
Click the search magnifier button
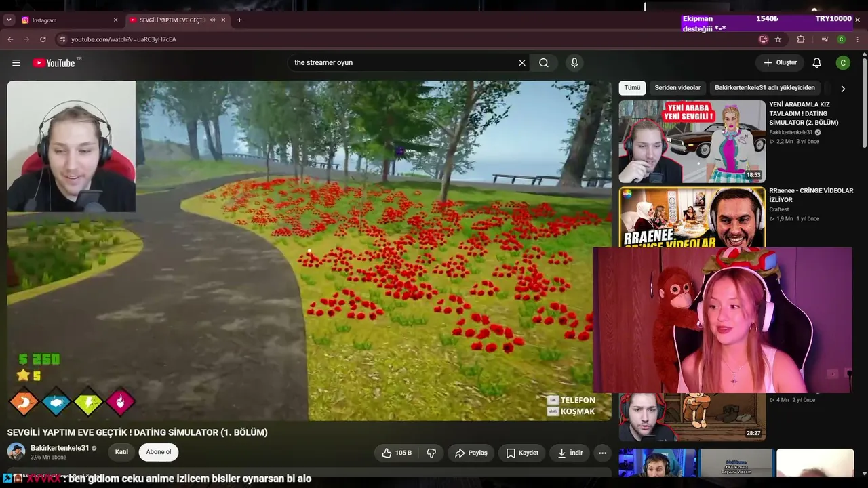point(544,63)
